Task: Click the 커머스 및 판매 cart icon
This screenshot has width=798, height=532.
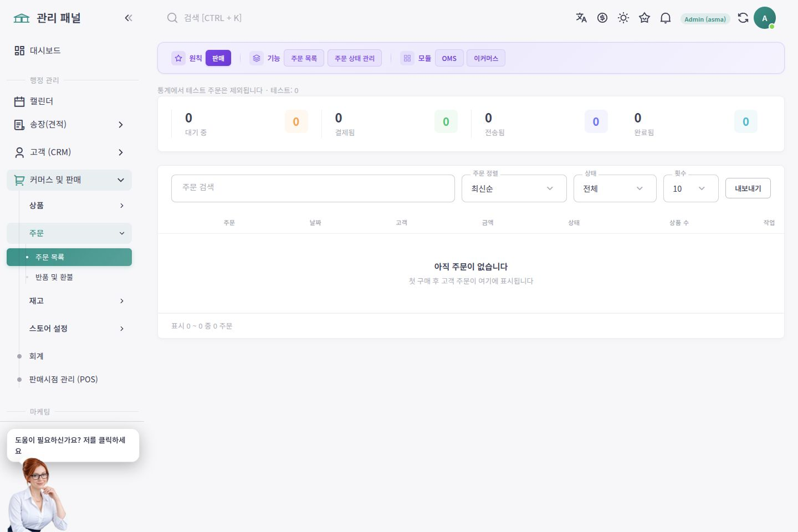Action: pyautogui.click(x=19, y=180)
